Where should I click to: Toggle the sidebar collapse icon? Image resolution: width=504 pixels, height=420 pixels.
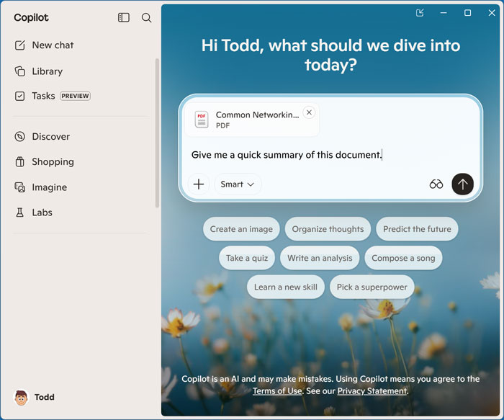[124, 17]
